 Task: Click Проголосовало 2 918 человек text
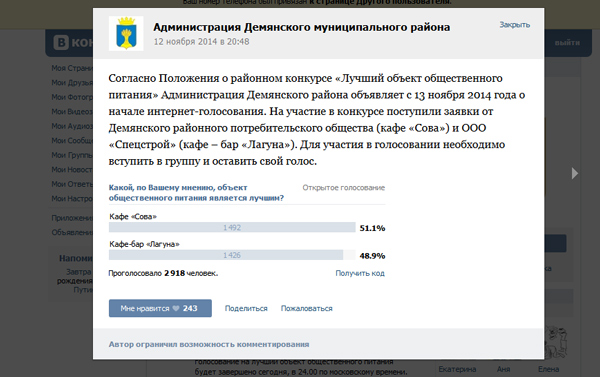(163, 273)
